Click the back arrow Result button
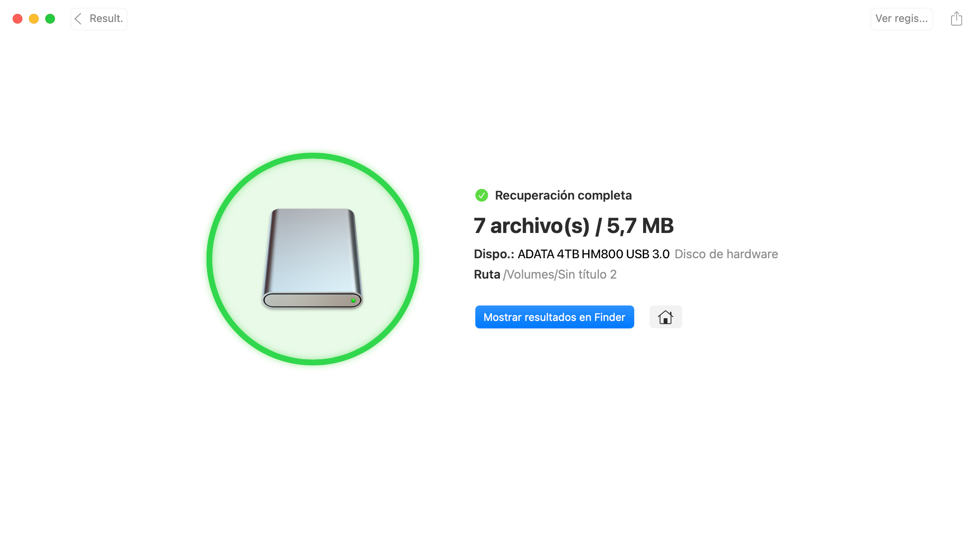Screen dimensions: 980x558 (x=98, y=18)
